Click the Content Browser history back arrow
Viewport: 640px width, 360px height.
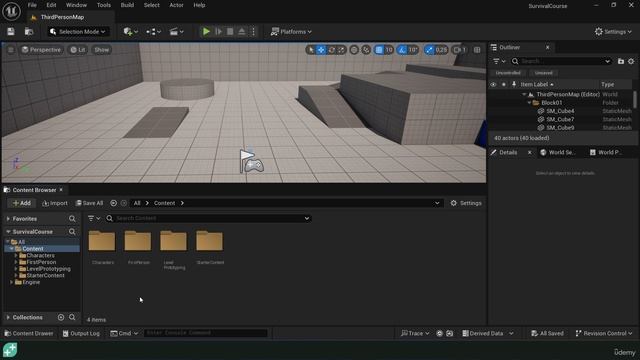point(113,203)
